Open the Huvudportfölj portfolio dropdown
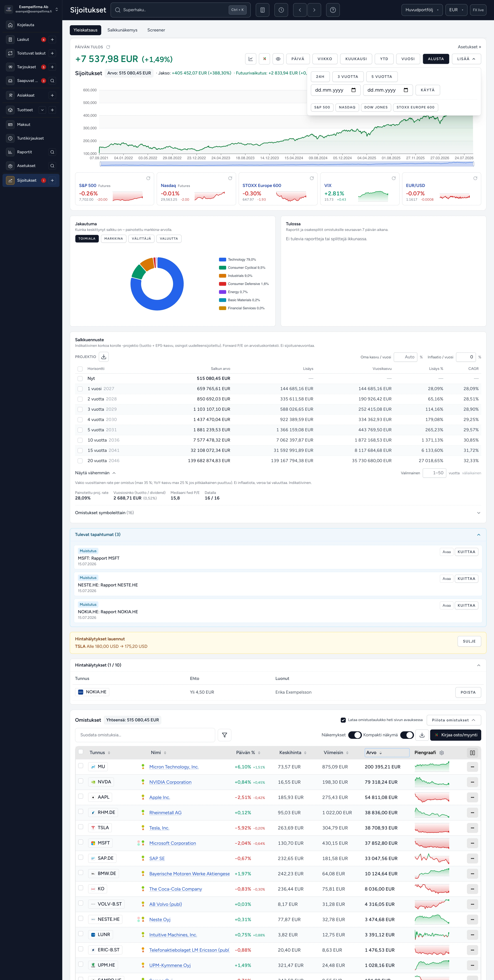Image resolution: width=494 pixels, height=980 pixels. point(422,10)
